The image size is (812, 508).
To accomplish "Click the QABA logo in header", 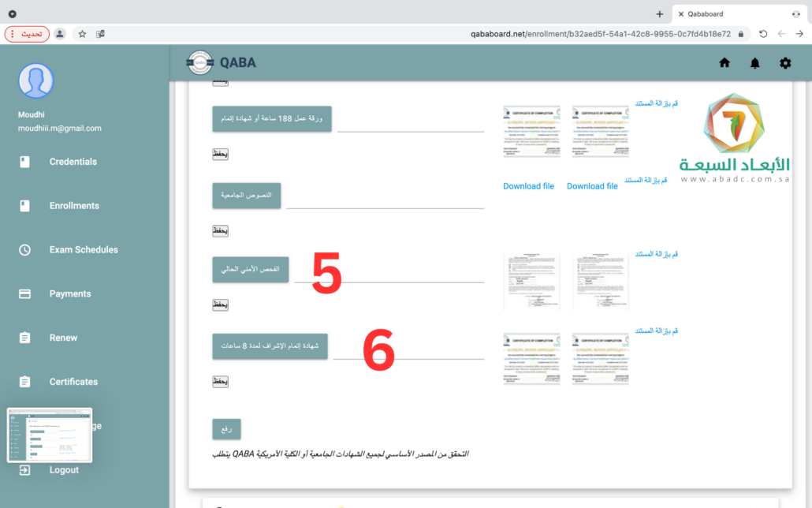I will [200, 63].
